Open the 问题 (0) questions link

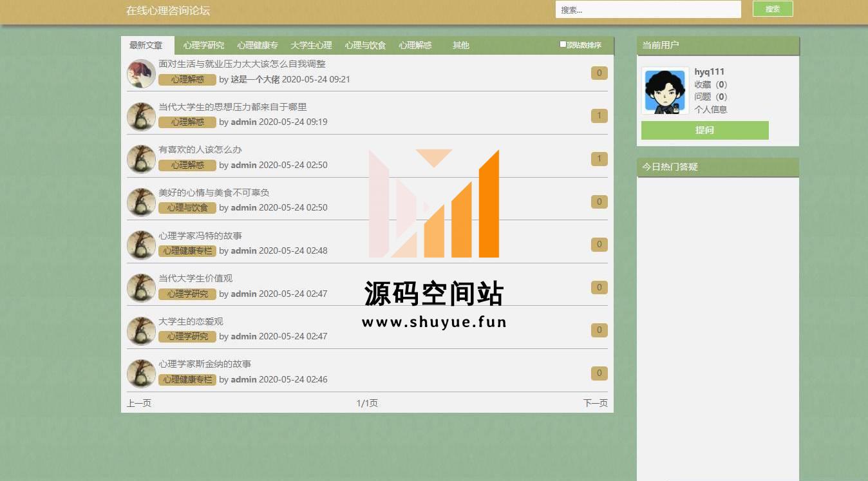coord(711,97)
